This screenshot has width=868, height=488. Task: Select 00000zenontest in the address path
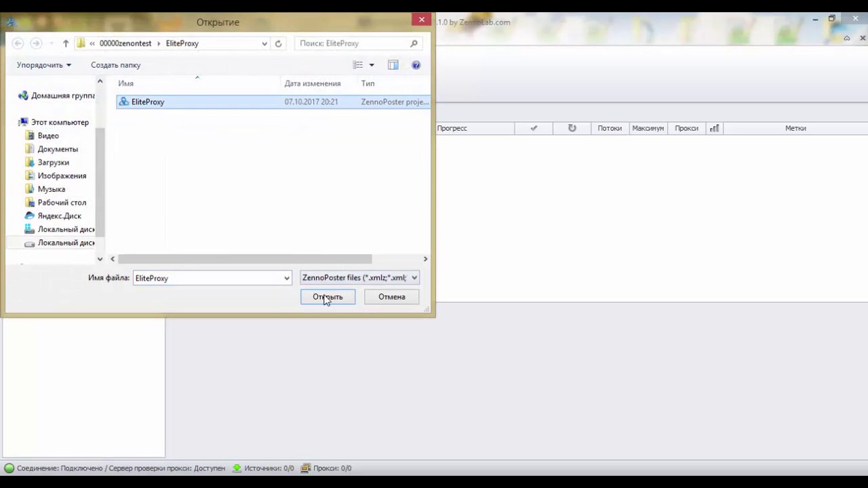(125, 43)
